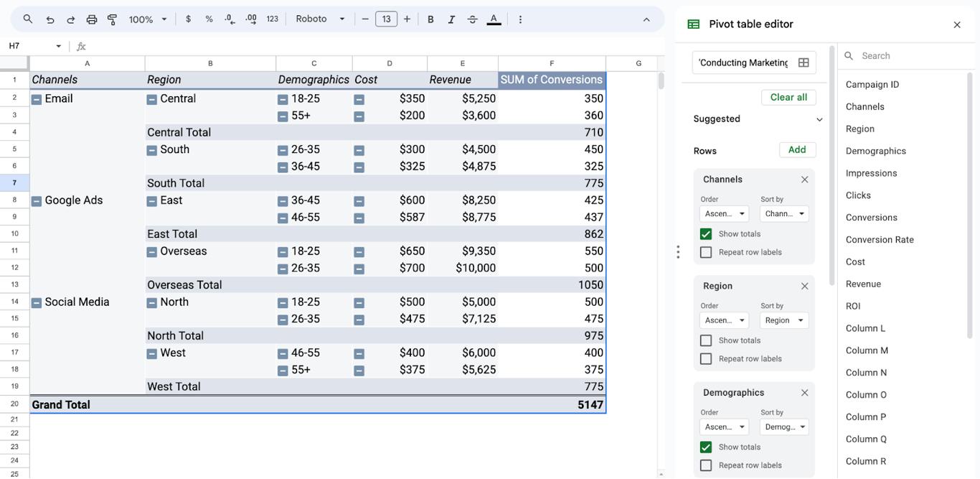Remove the Region row field
980x479 pixels.
pos(804,286)
